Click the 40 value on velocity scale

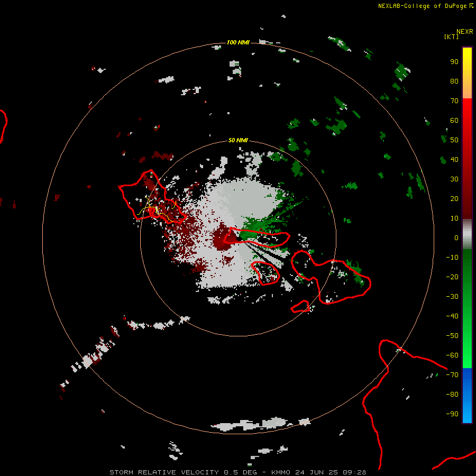(x=454, y=160)
